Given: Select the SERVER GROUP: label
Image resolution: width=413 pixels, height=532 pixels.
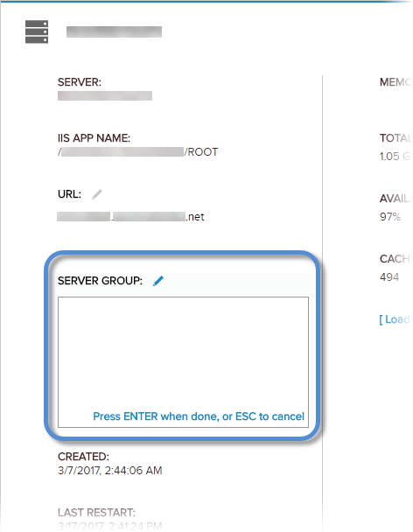Looking at the screenshot, I should [x=100, y=281].
